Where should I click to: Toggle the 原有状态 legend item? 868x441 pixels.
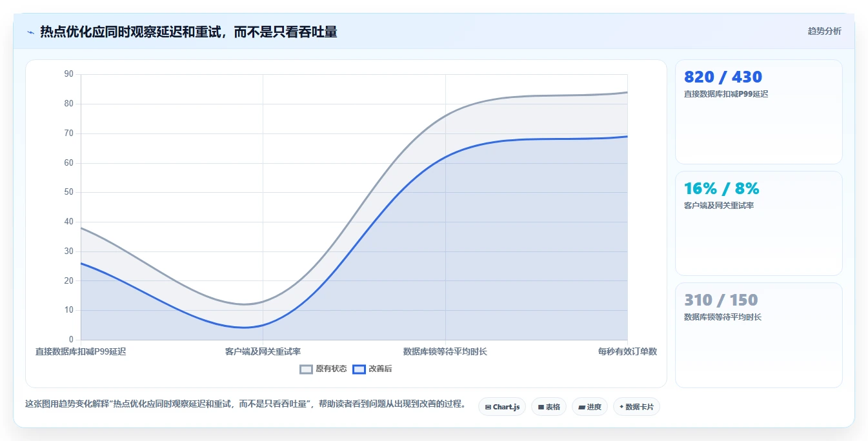pyautogui.click(x=323, y=369)
